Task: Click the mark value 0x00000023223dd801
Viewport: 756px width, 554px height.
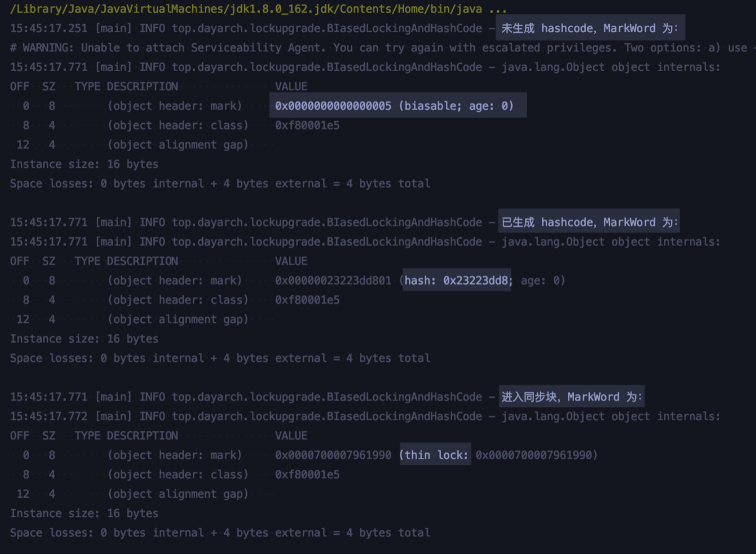Action: tap(333, 280)
